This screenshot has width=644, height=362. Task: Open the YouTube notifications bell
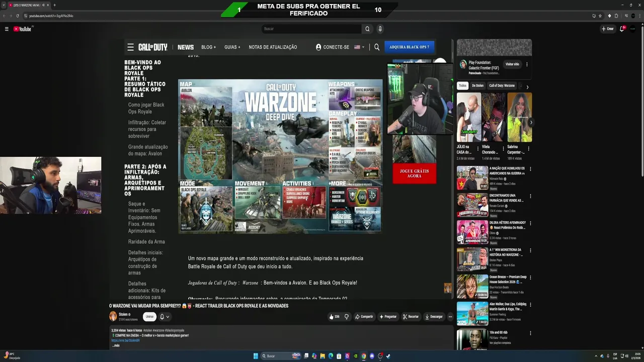(x=622, y=29)
